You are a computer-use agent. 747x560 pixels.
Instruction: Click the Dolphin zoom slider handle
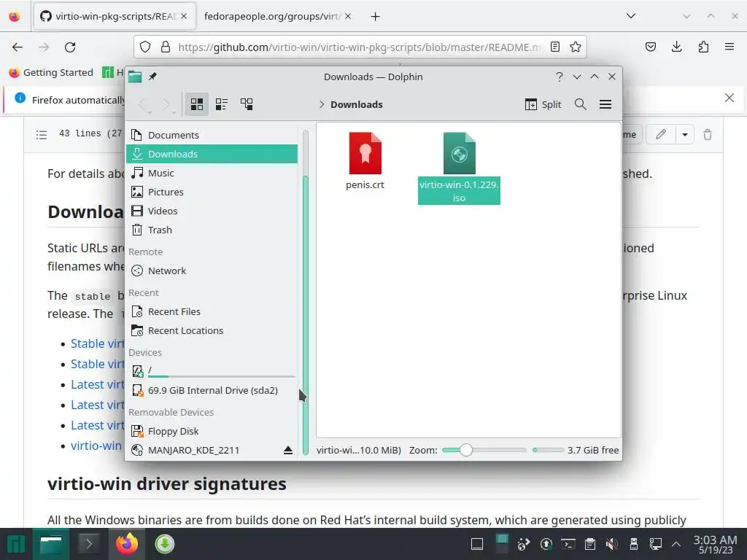point(466,450)
